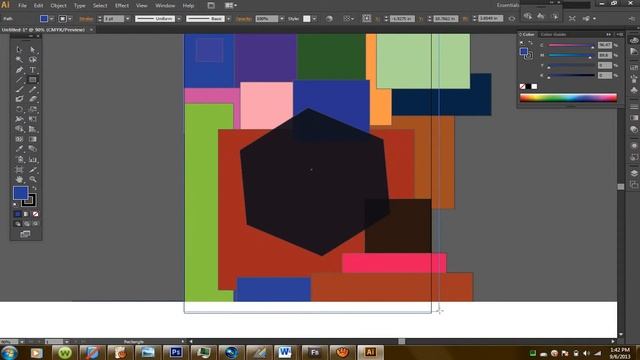Image resolution: width=640 pixels, height=360 pixels.
Task: Select the Shape Builder tool
Action: 19,129
